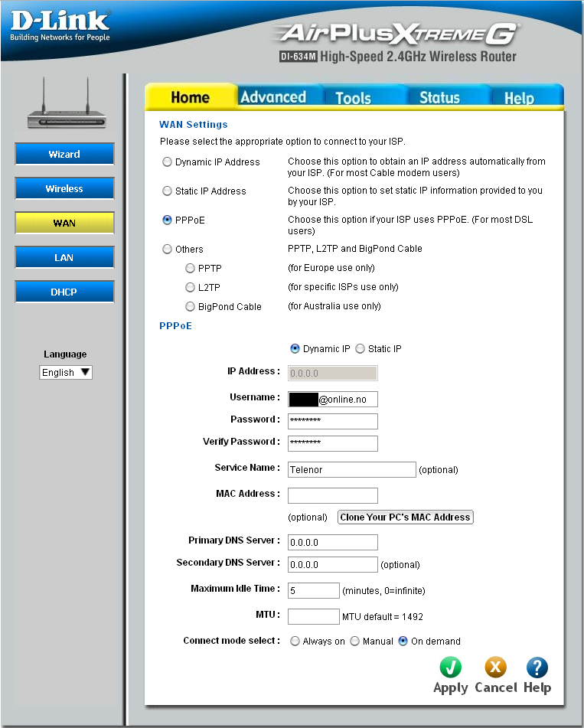Click the D-Link logo
The width and height of the screenshot is (584, 728).
[60, 26]
